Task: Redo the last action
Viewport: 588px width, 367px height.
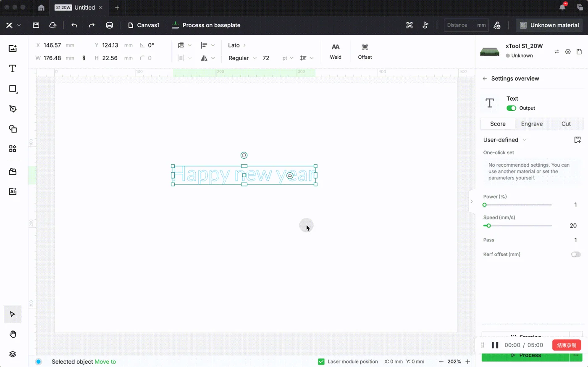Action: tap(92, 25)
